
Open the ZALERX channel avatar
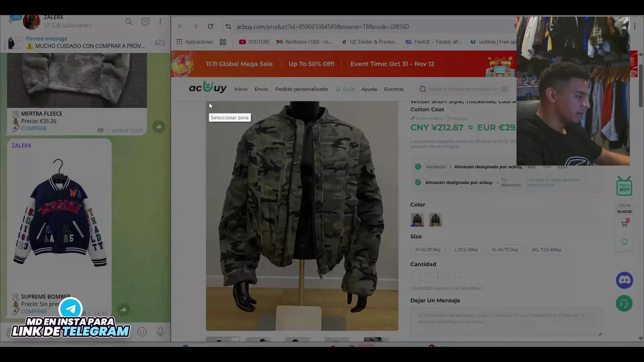coord(31,22)
